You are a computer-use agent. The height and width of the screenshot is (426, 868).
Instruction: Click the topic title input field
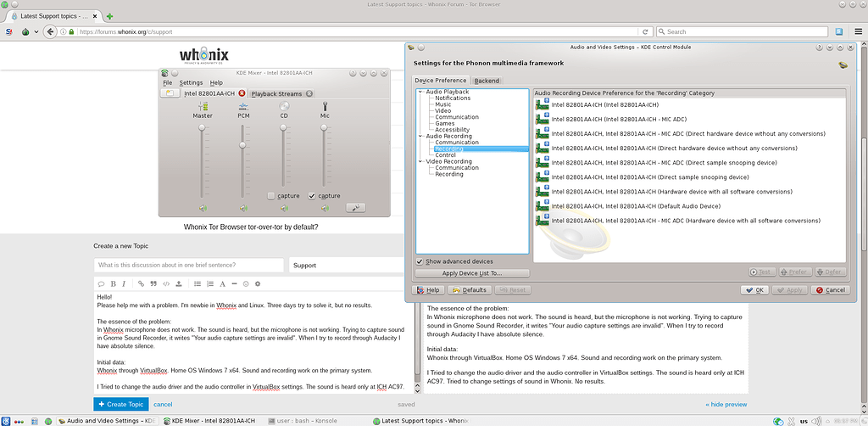tap(189, 265)
